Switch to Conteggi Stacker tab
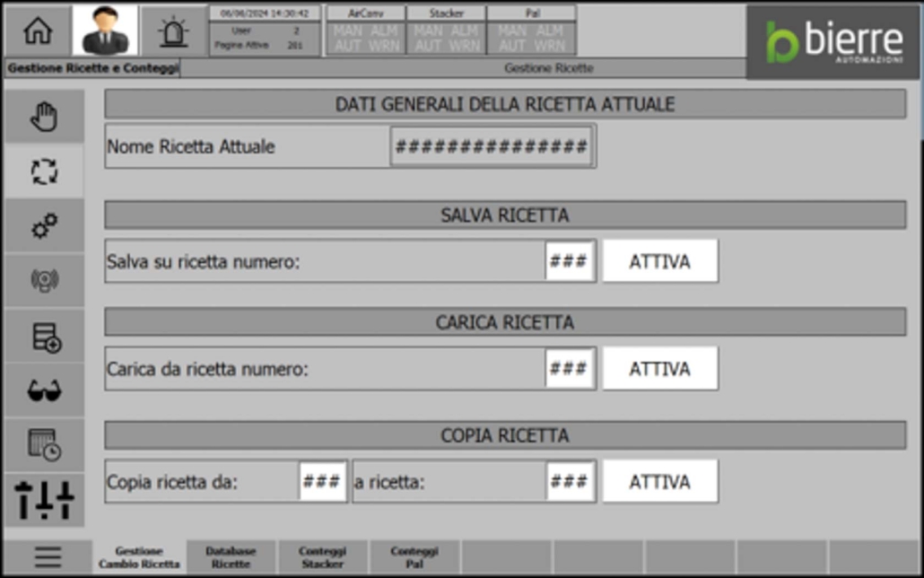Image resolution: width=924 pixels, height=578 pixels. click(322, 557)
